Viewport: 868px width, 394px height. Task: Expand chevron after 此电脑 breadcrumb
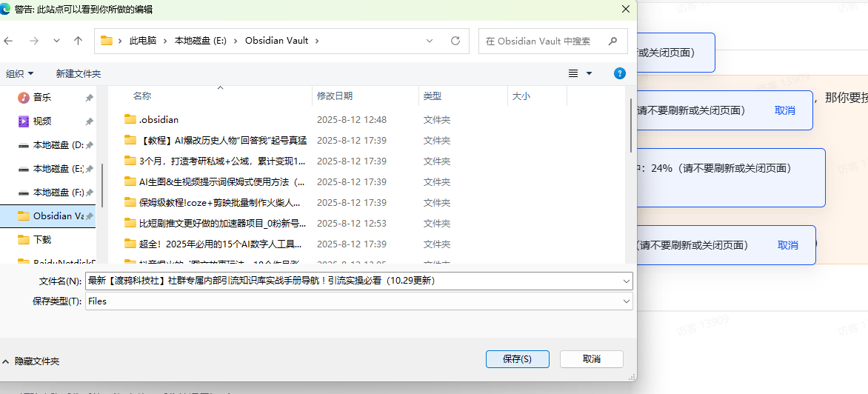tap(165, 41)
